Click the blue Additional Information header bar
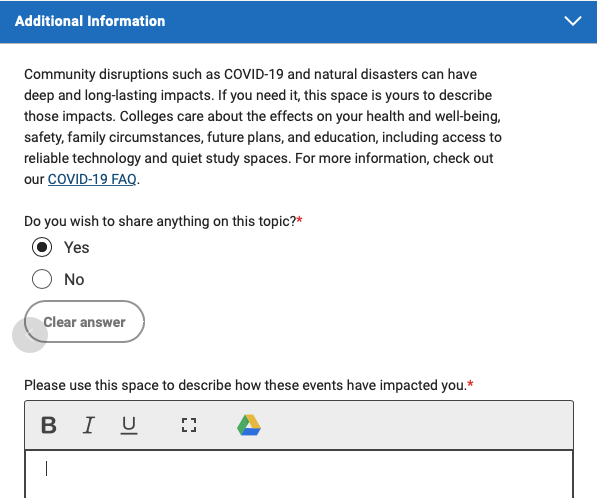Screen dimensions: 597x498 [x=298, y=21]
